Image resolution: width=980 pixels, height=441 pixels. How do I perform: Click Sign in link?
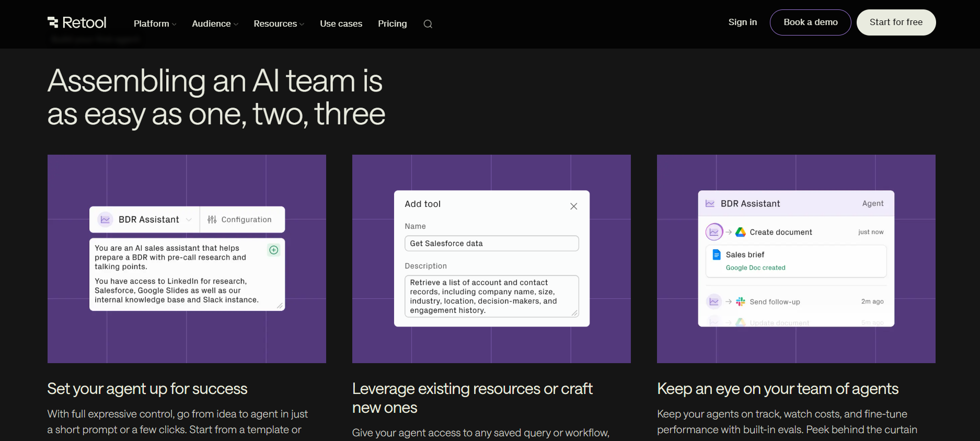tap(742, 22)
